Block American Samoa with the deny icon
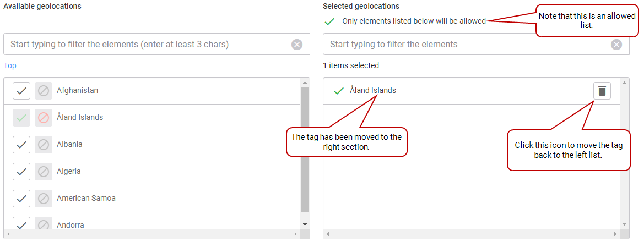This screenshot has width=644, height=242. [x=44, y=199]
